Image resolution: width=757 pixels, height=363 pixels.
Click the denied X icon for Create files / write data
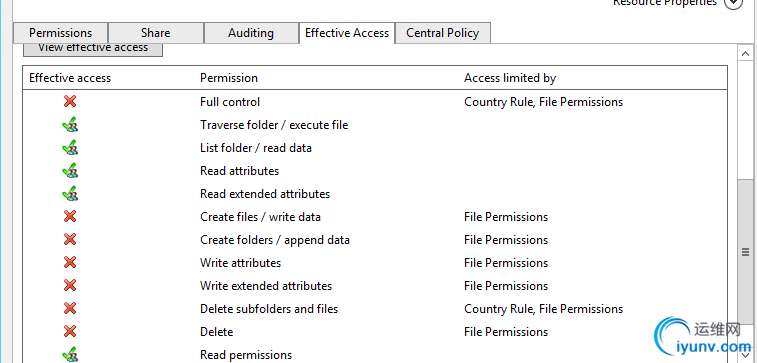70,216
